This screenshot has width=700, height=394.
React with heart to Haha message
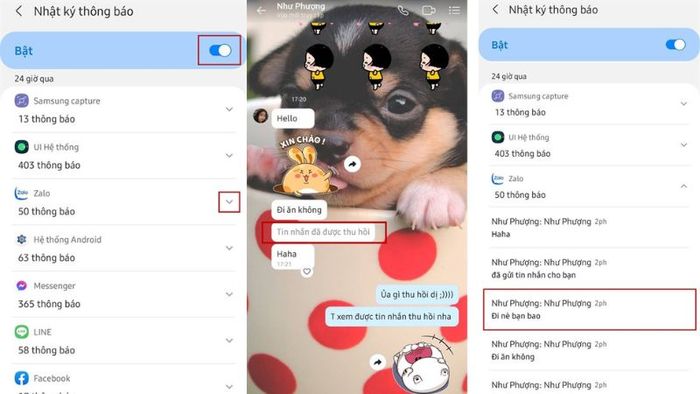coord(307,271)
